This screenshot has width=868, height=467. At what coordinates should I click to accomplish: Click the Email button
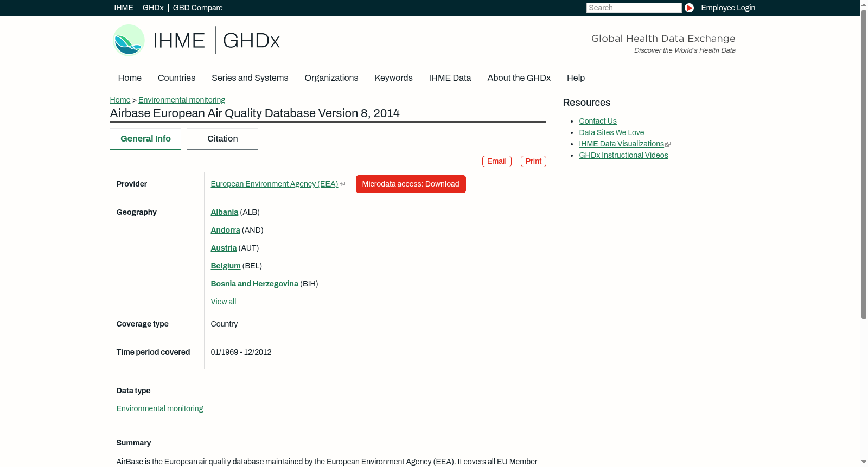[x=497, y=161]
